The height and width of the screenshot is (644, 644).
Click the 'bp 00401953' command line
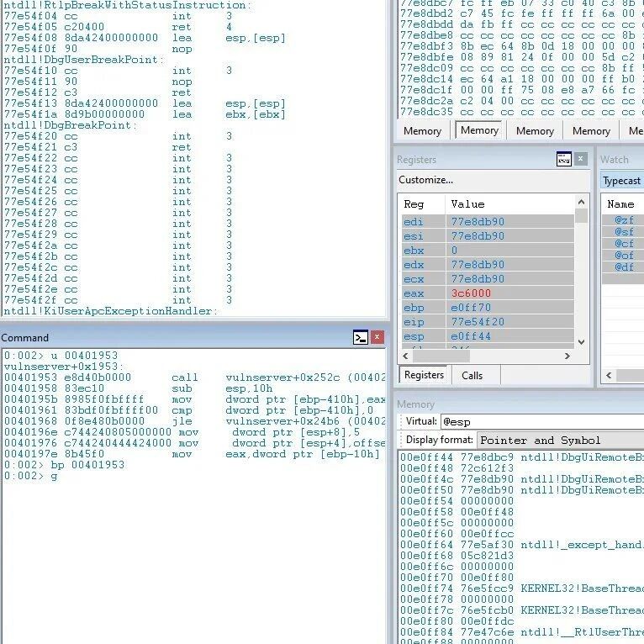click(x=64, y=465)
